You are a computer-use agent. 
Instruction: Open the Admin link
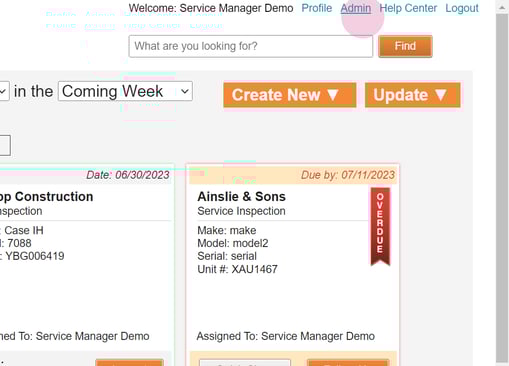(x=356, y=8)
